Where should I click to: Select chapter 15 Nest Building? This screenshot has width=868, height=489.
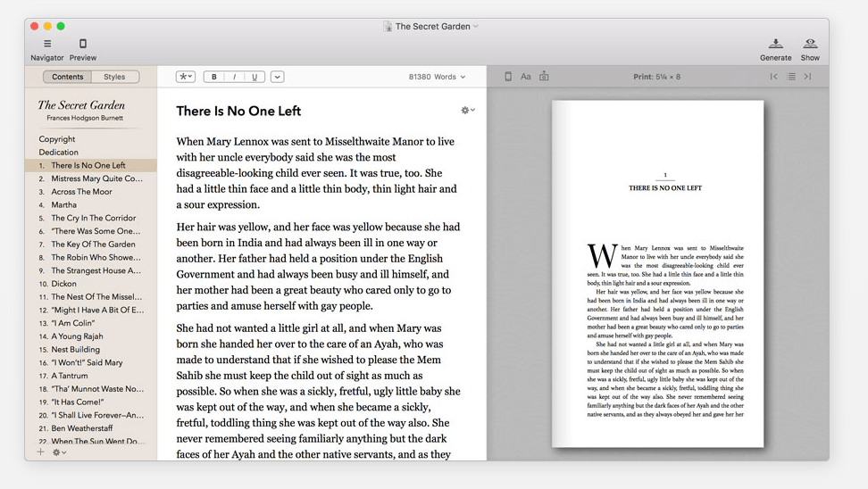(91, 350)
